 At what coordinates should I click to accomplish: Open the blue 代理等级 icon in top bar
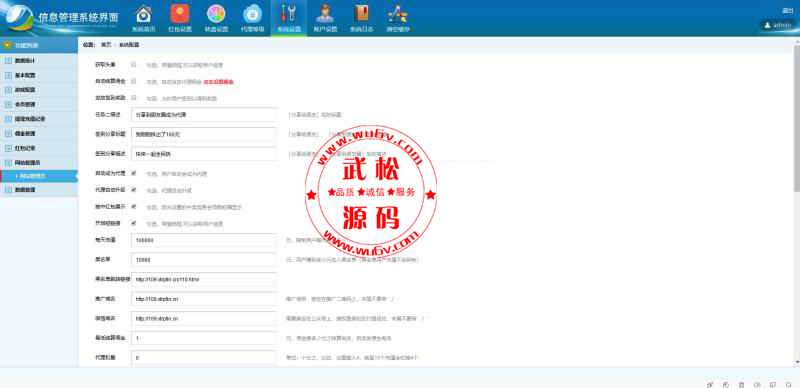(x=252, y=18)
